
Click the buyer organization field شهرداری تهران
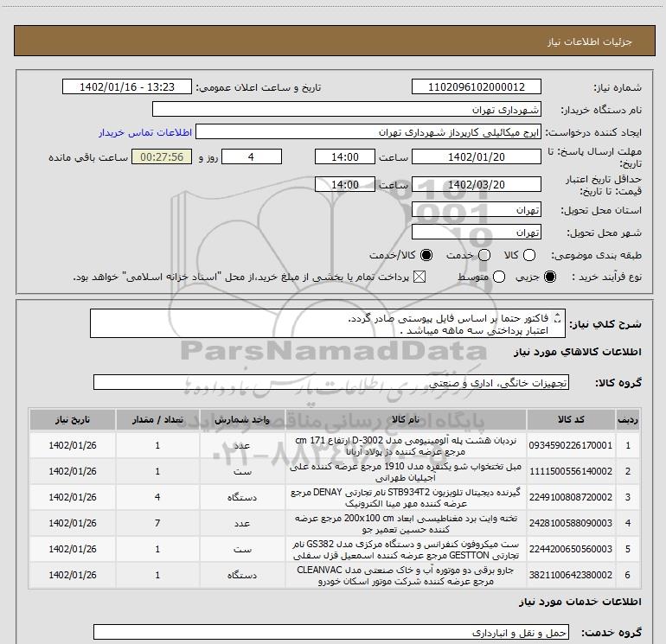pyautogui.click(x=347, y=109)
